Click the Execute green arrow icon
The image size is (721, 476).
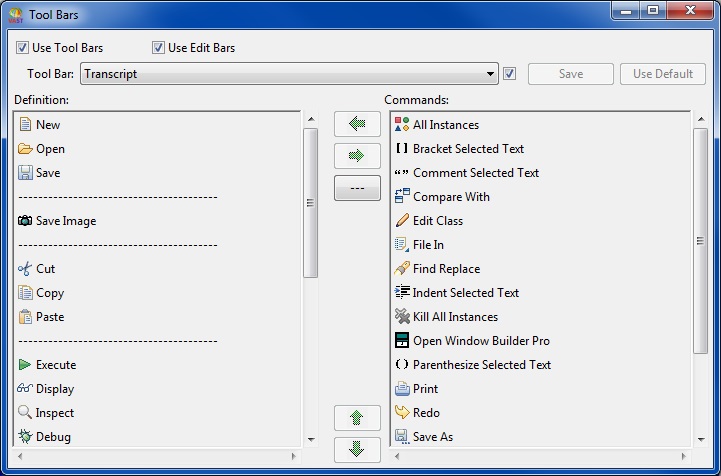(x=25, y=365)
